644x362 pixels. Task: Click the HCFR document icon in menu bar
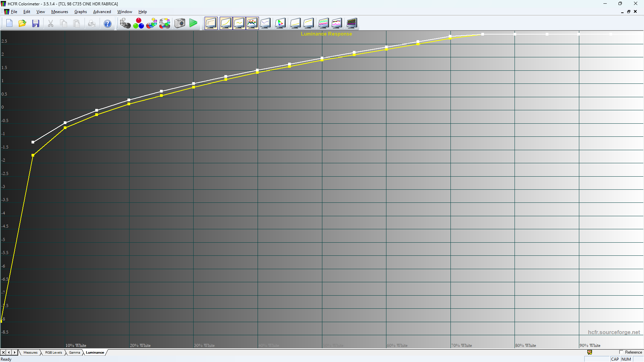[x=6, y=12]
